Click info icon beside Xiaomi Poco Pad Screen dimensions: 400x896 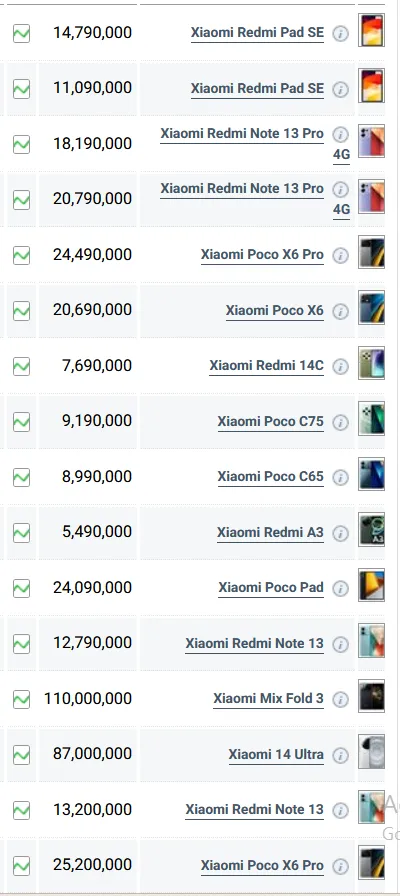(341, 588)
